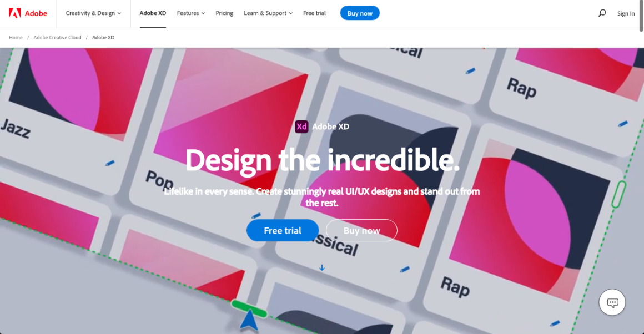Click the Xd app icon in hero

(x=301, y=126)
